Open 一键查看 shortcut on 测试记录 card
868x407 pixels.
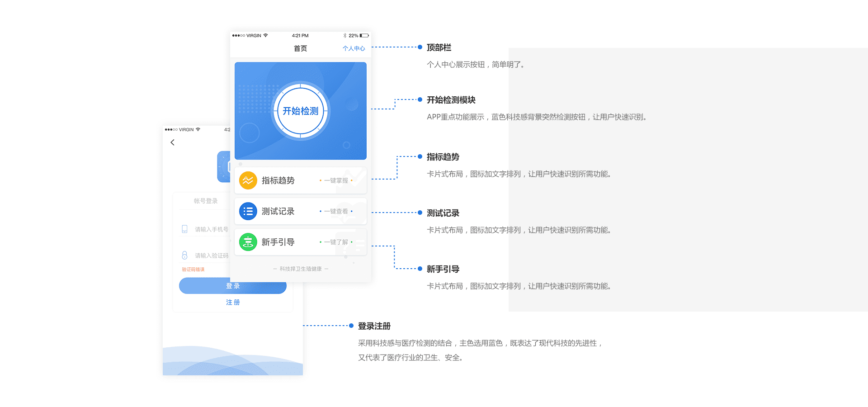point(336,211)
